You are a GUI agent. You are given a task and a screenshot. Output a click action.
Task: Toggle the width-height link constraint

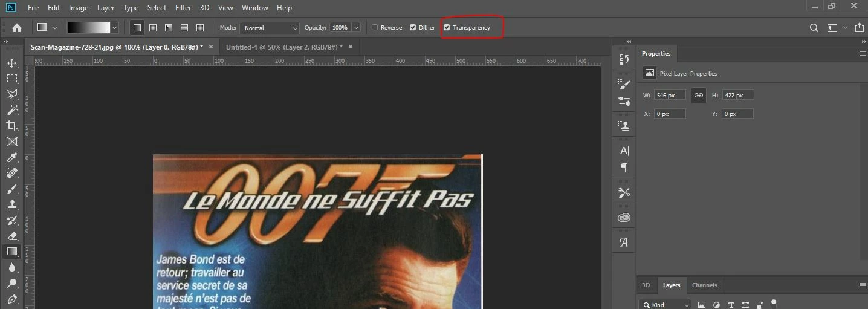click(699, 95)
